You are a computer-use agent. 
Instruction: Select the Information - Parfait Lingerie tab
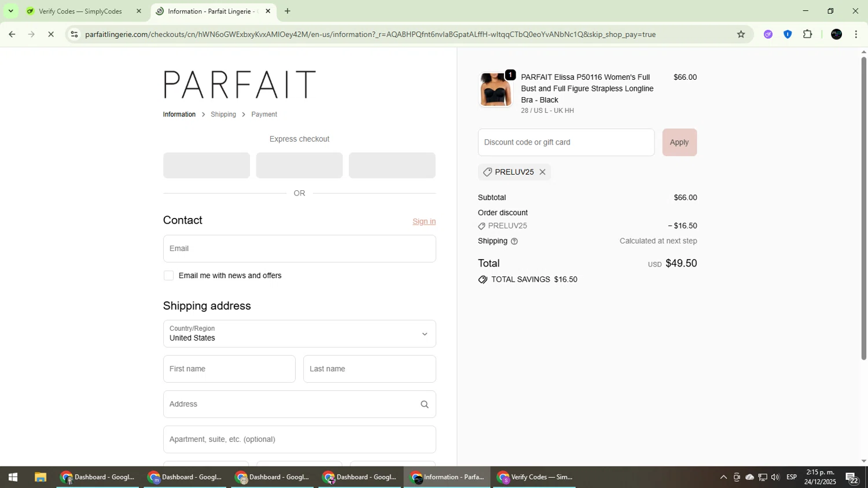[x=211, y=11]
